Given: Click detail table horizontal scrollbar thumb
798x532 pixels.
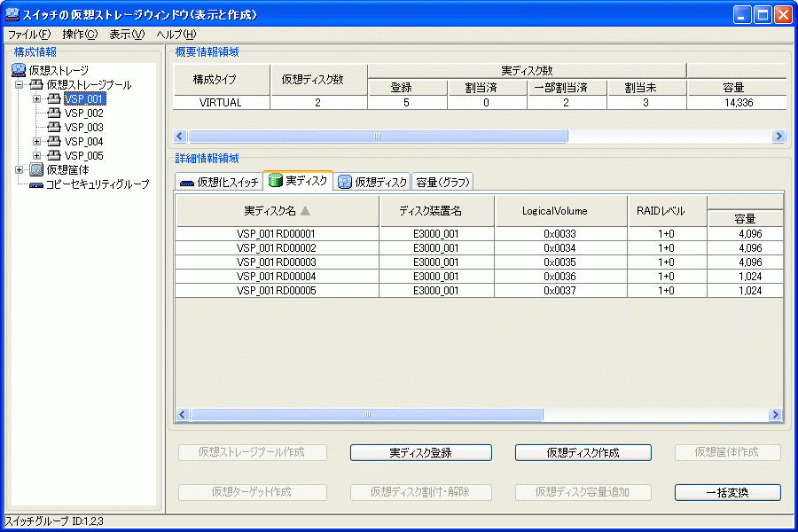Looking at the screenshot, I should (367, 414).
